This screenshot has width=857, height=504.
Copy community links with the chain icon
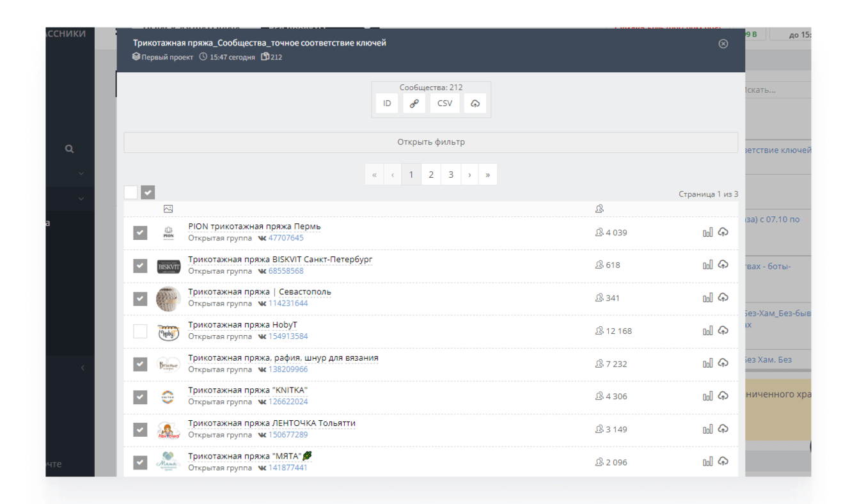414,104
